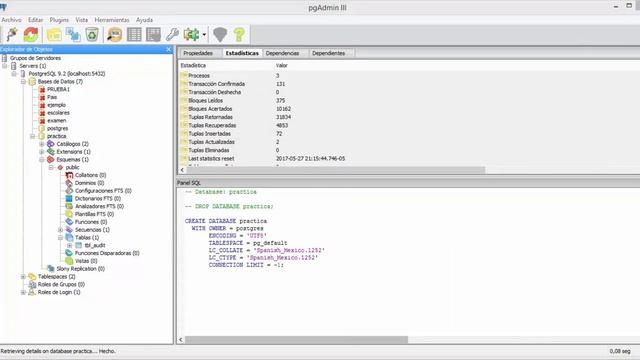Open the Herramientas menu
Image resolution: width=640 pixels, height=360 pixels.
click(x=112, y=20)
